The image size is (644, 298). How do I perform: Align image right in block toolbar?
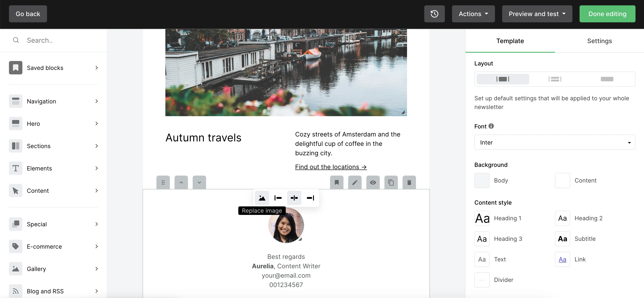tap(310, 198)
